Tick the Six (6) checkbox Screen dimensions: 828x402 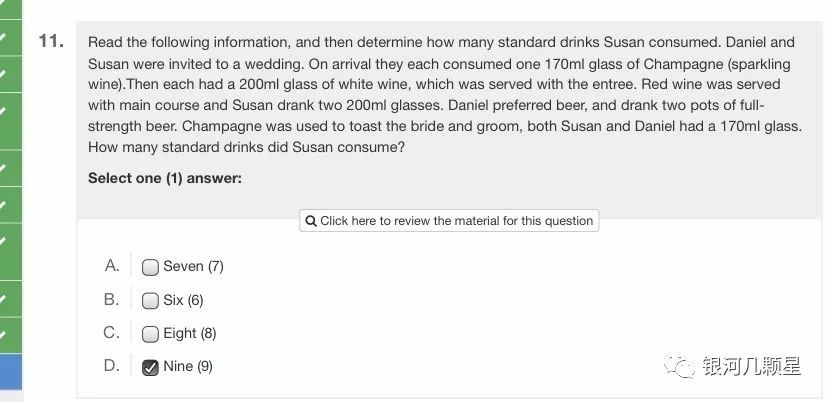150,300
